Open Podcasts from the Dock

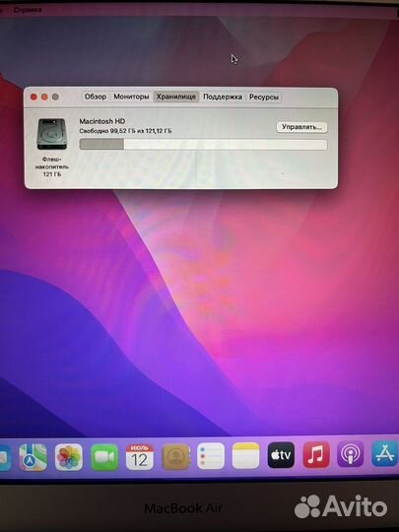point(351,454)
